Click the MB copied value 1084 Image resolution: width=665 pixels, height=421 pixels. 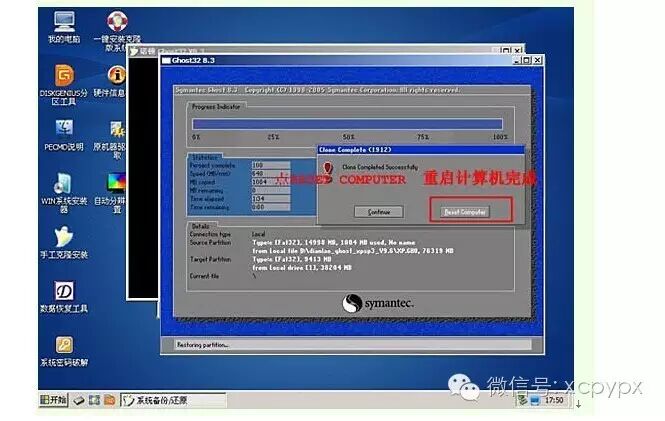(x=271, y=182)
